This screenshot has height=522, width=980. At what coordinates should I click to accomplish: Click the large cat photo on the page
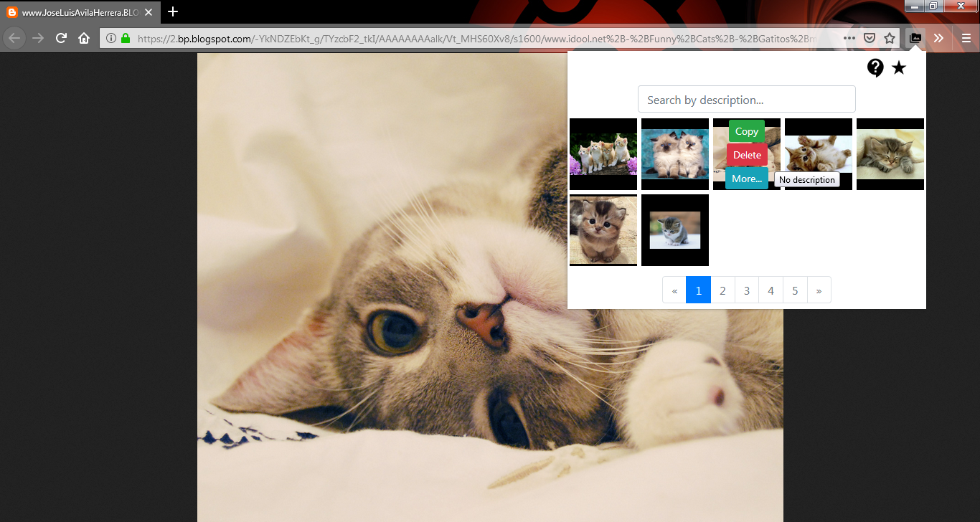point(490,288)
